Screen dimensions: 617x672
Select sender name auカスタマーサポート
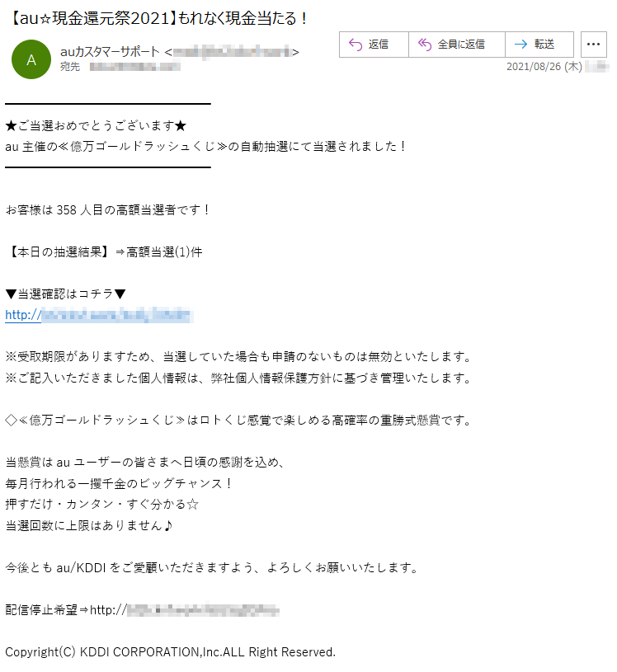(x=110, y=52)
